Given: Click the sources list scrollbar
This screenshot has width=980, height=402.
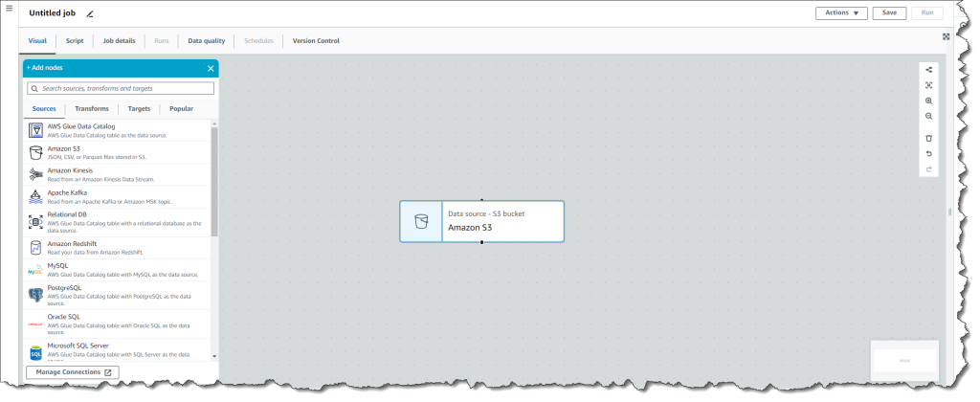Looking at the screenshot, I should pyautogui.click(x=214, y=181).
